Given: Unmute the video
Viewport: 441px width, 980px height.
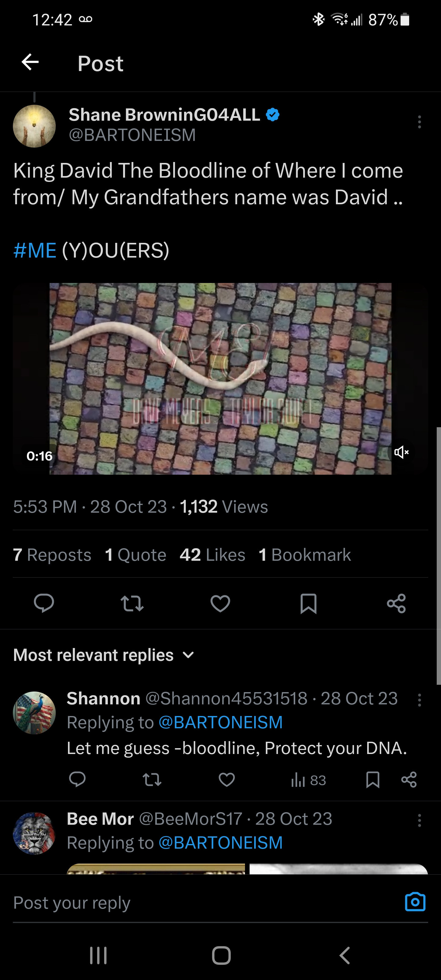Looking at the screenshot, I should (401, 452).
